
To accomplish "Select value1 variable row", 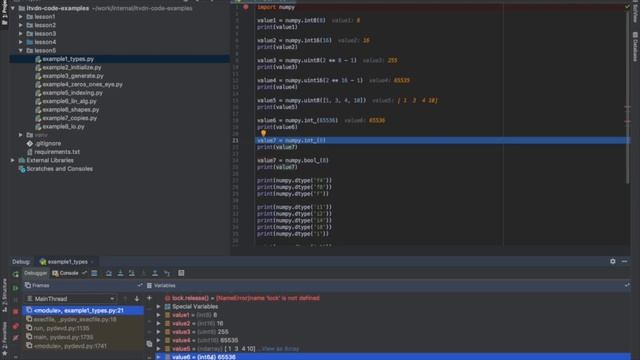I will (x=392, y=315).
